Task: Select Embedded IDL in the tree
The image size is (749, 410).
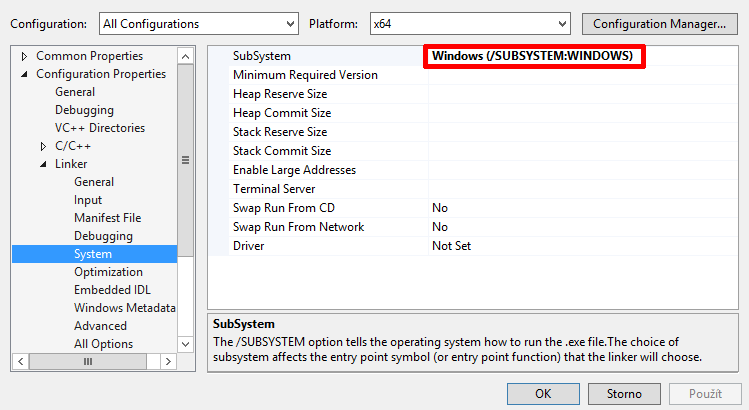Action: [x=110, y=290]
